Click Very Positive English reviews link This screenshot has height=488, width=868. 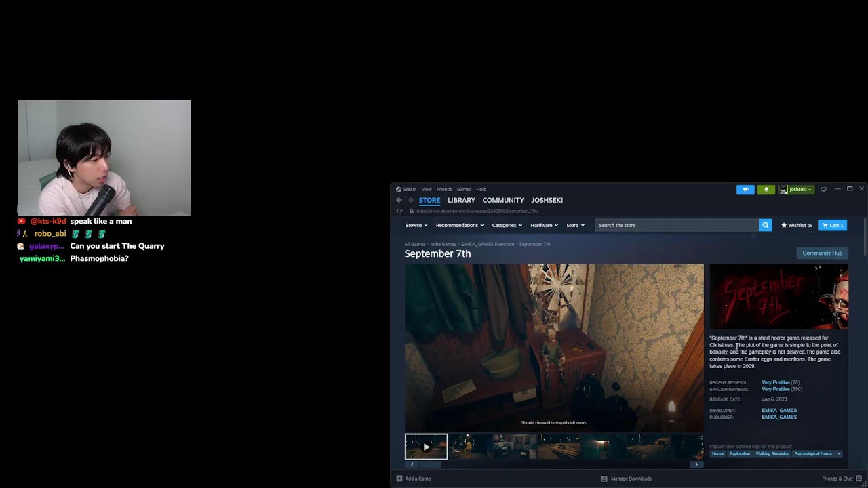pyautogui.click(x=776, y=389)
